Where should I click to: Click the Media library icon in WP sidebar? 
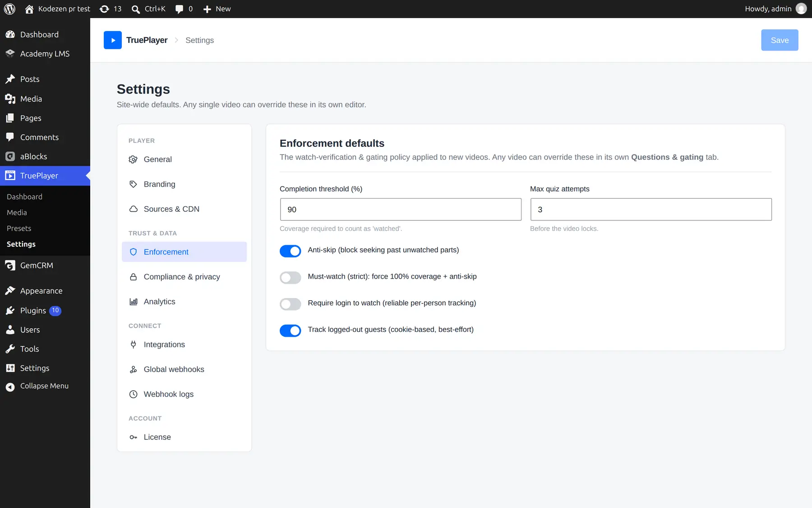(x=10, y=99)
